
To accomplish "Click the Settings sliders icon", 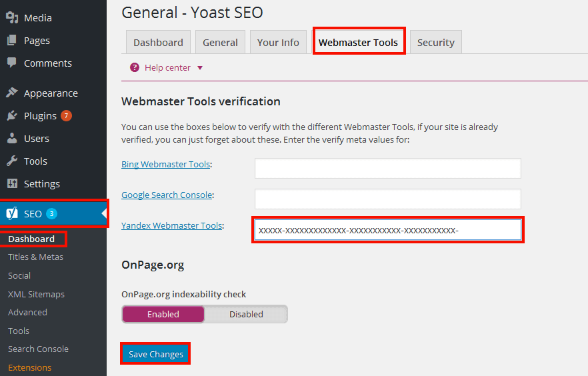I will coord(12,183).
